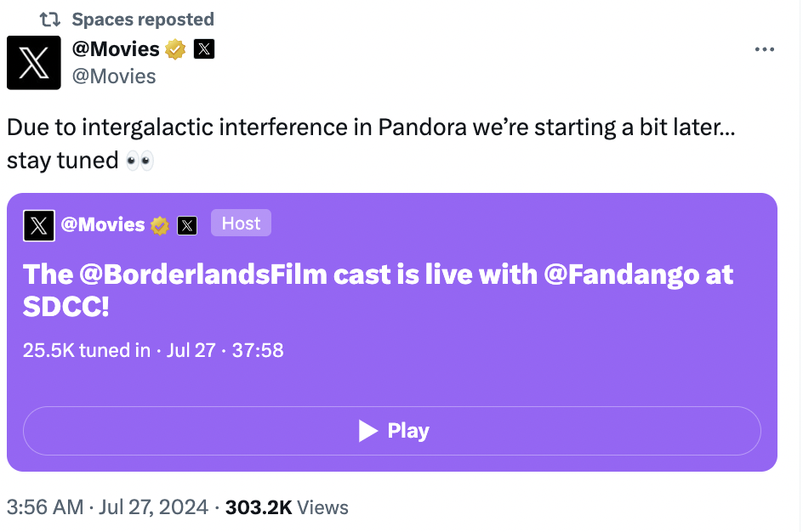Viewport: 803px width, 532px height.
Task: Click the host avatar inside the Space card
Action: (39, 225)
